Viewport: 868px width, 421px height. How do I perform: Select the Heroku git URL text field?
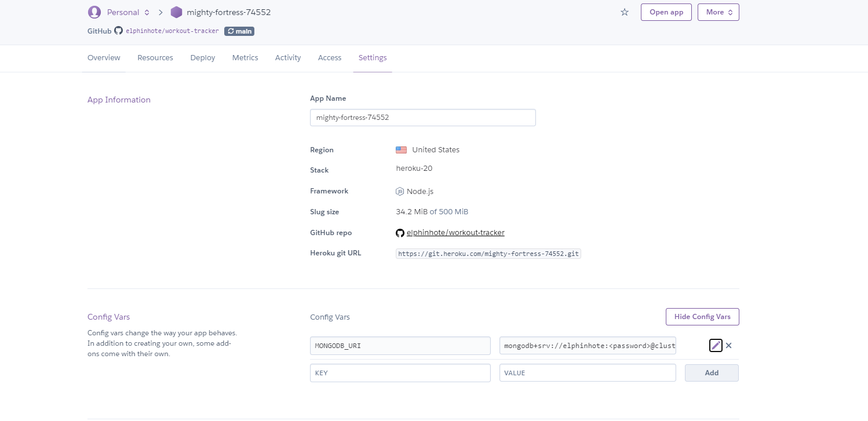(488, 253)
